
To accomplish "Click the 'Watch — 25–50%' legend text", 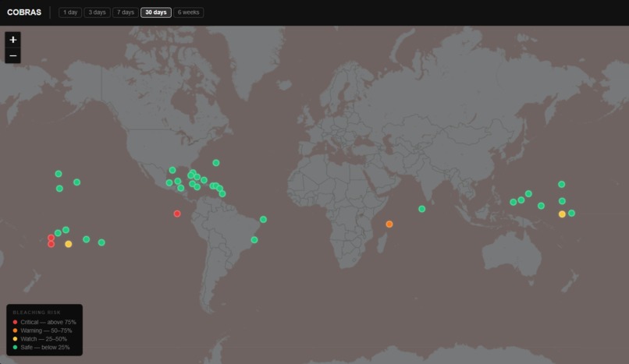I will pyautogui.click(x=44, y=339).
